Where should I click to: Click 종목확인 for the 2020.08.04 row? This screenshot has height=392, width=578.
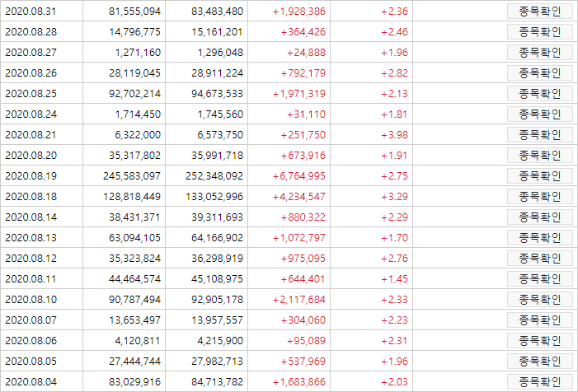tap(540, 382)
